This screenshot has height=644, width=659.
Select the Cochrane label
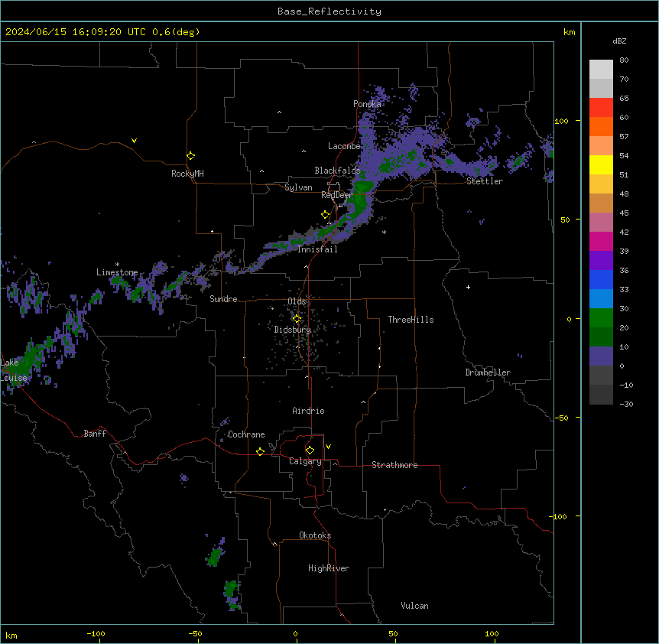[246, 434]
